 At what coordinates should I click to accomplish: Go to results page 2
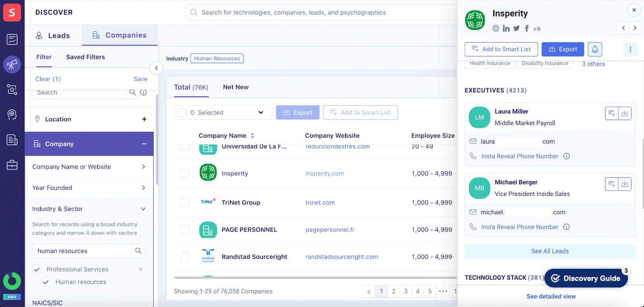click(x=394, y=291)
